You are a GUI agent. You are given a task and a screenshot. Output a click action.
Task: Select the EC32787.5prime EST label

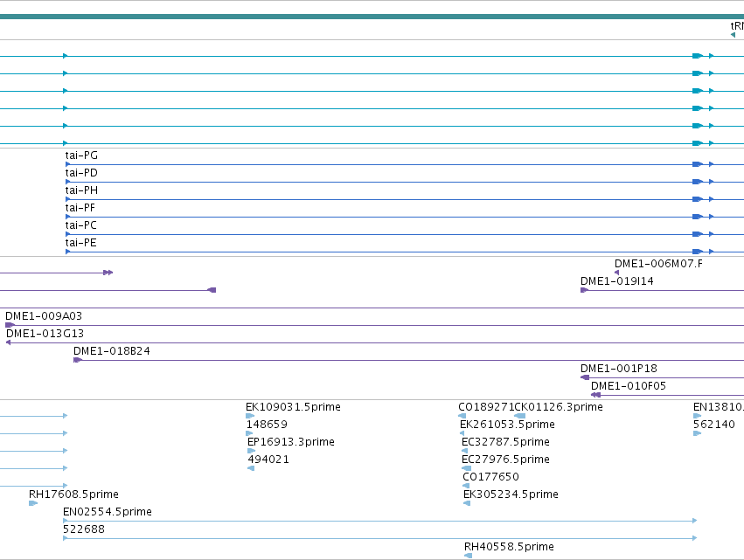[x=506, y=442]
